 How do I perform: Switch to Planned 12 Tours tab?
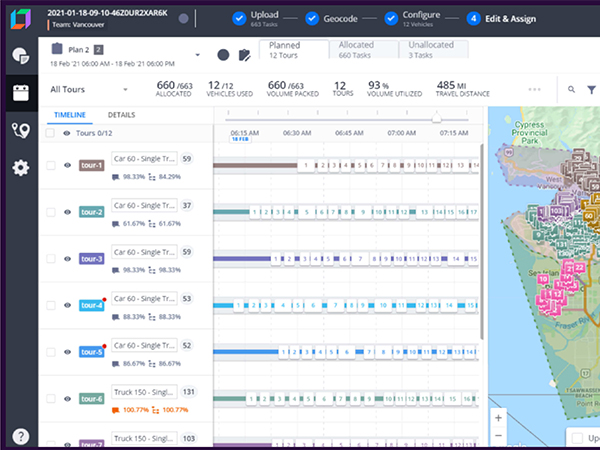click(x=294, y=50)
